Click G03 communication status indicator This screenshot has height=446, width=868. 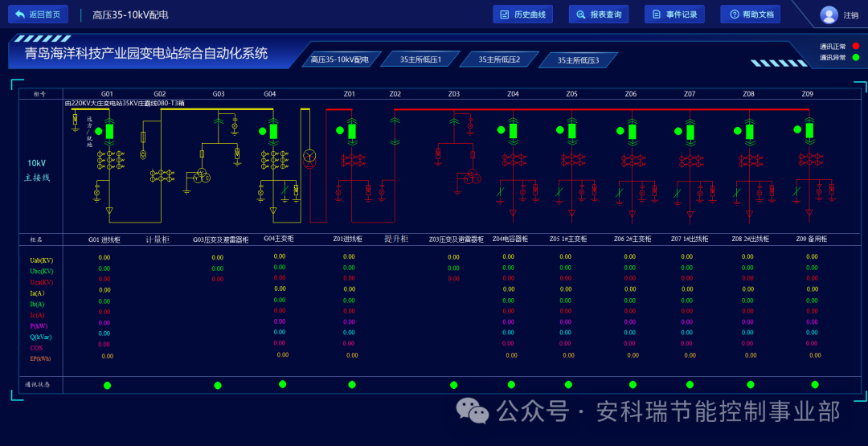[x=218, y=386]
